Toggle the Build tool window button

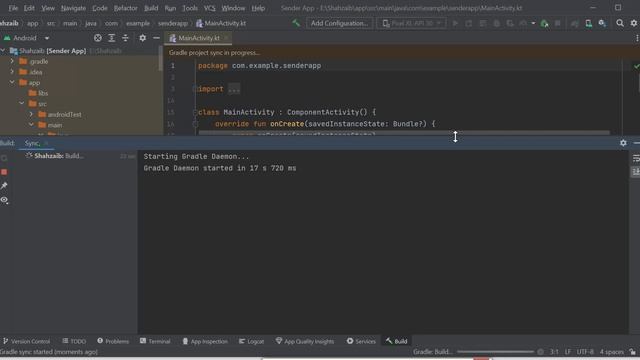[396, 341]
